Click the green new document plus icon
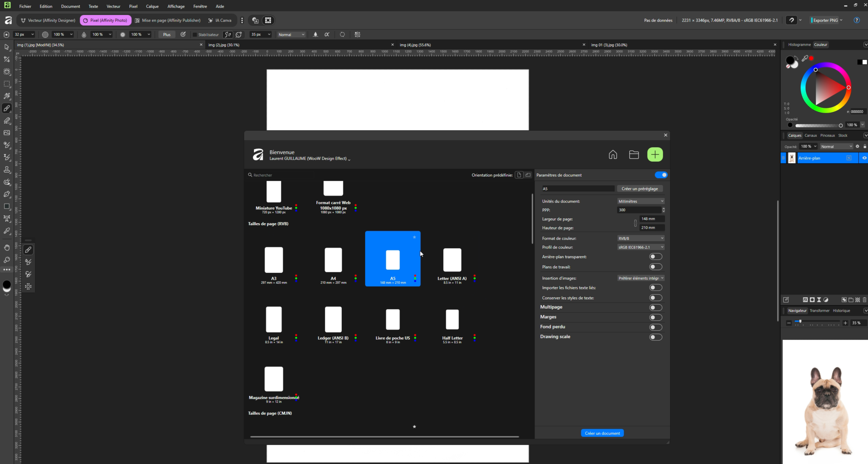The height and width of the screenshot is (464, 868). 655,155
